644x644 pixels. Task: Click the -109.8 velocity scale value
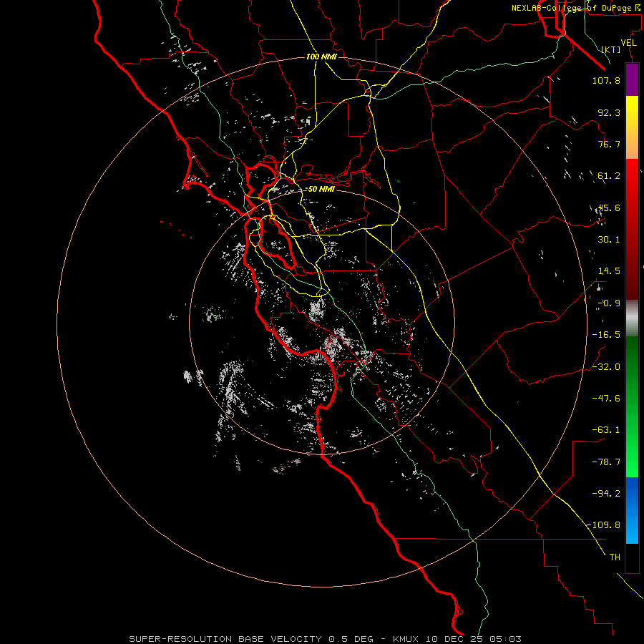tap(603, 525)
